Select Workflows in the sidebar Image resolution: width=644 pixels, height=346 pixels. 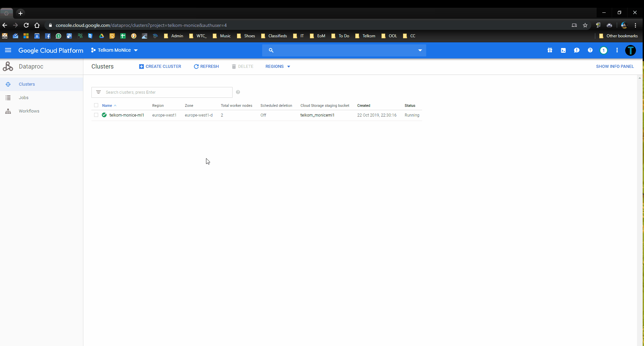(x=41, y=111)
